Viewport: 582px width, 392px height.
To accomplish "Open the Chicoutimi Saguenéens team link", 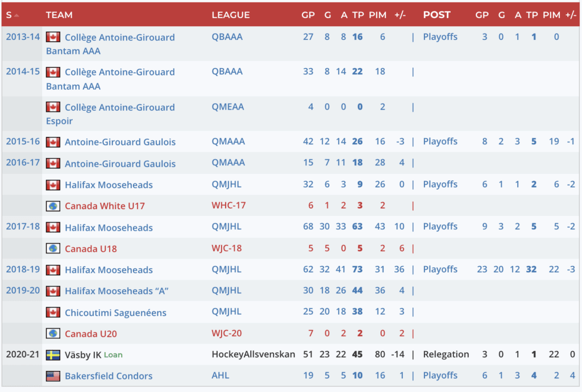I will [115, 312].
